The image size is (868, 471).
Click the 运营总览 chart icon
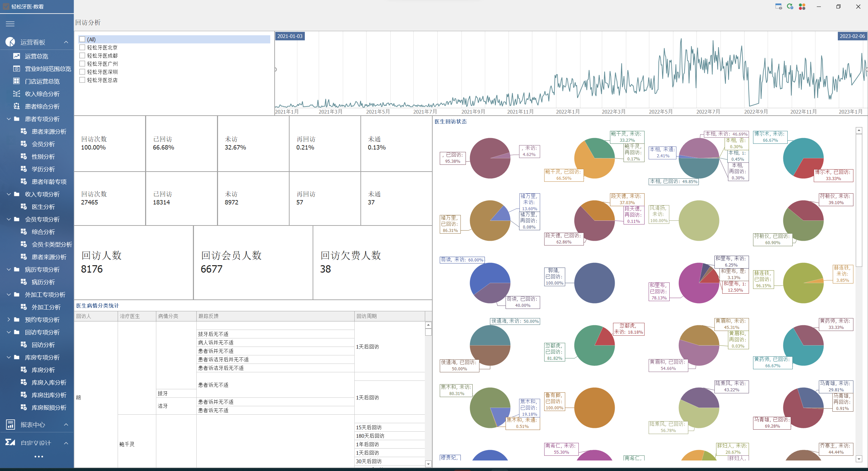click(16, 56)
